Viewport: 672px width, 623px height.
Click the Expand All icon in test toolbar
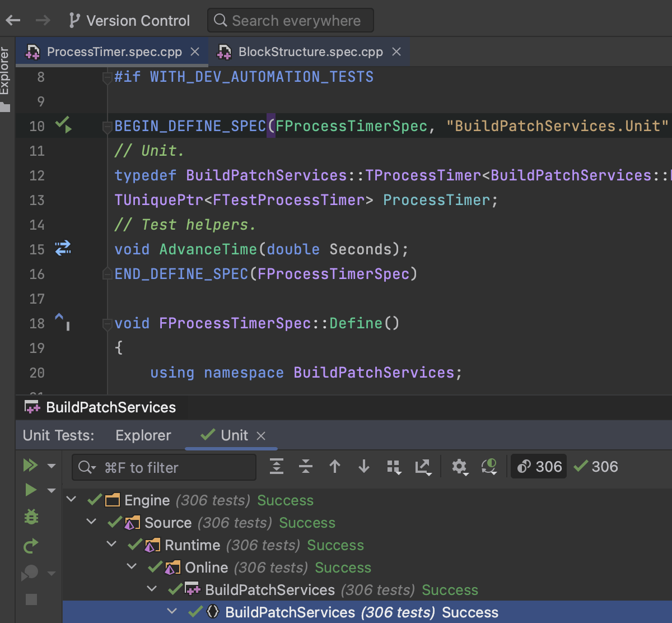pyautogui.click(x=277, y=467)
